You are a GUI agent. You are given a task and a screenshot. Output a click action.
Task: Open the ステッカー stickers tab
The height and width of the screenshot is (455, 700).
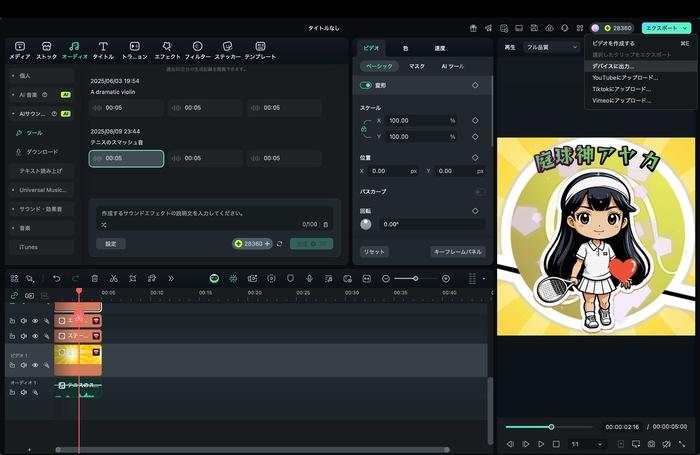tap(227, 50)
